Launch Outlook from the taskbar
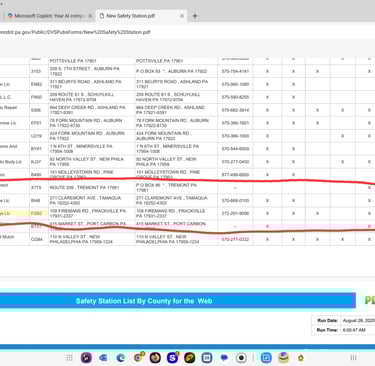Screen dimensions: 375x366 click(103, 358)
